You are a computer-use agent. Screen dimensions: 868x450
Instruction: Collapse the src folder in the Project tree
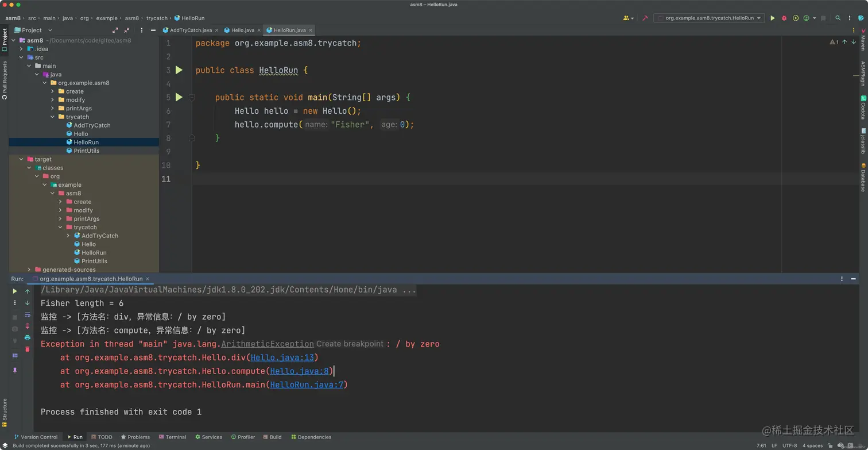[x=21, y=57]
